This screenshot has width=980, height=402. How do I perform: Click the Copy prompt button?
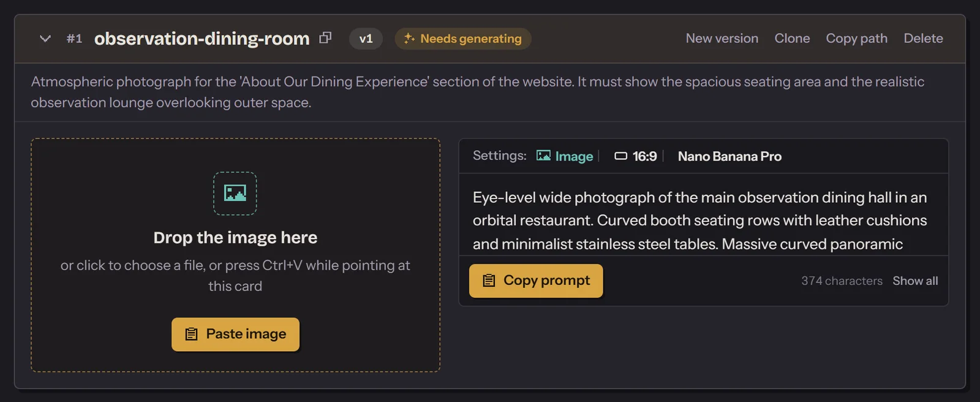pos(536,281)
